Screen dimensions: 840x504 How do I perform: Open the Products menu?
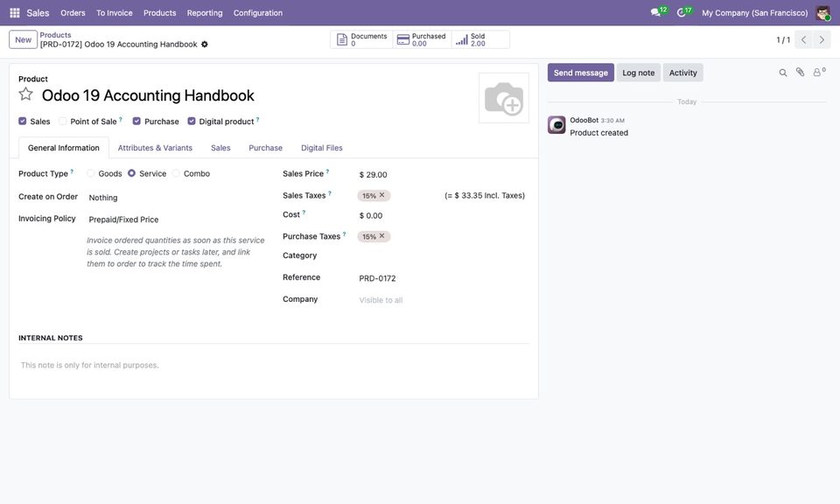coord(159,13)
